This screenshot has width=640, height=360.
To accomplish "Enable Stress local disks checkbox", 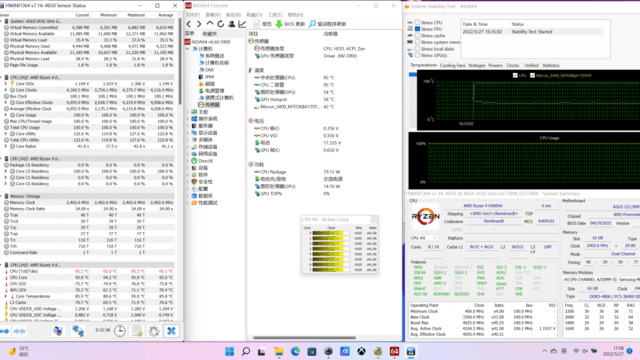I will pos(418,49).
